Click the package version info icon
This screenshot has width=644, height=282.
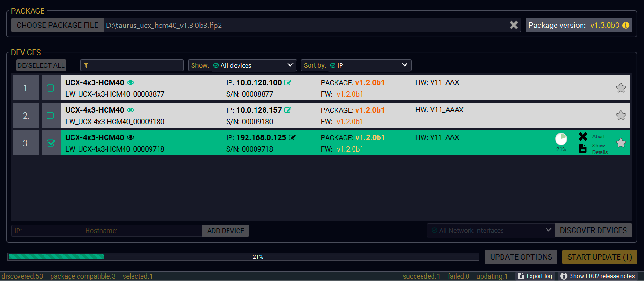626,25
